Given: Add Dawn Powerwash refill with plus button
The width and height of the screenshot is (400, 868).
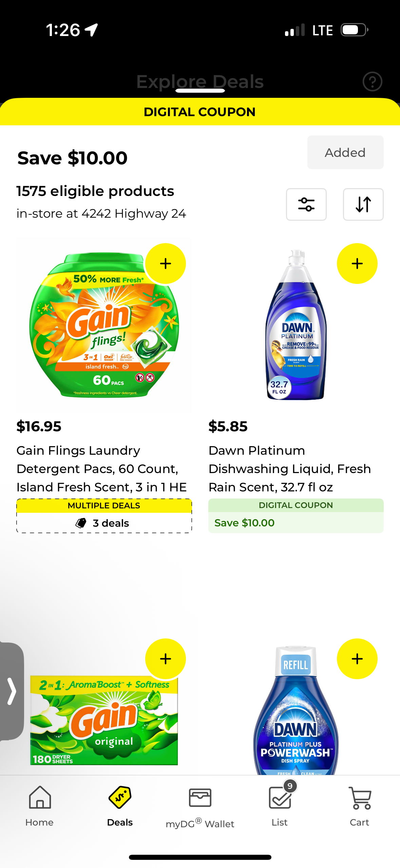Looking at the screenshot, I should 357,659.
